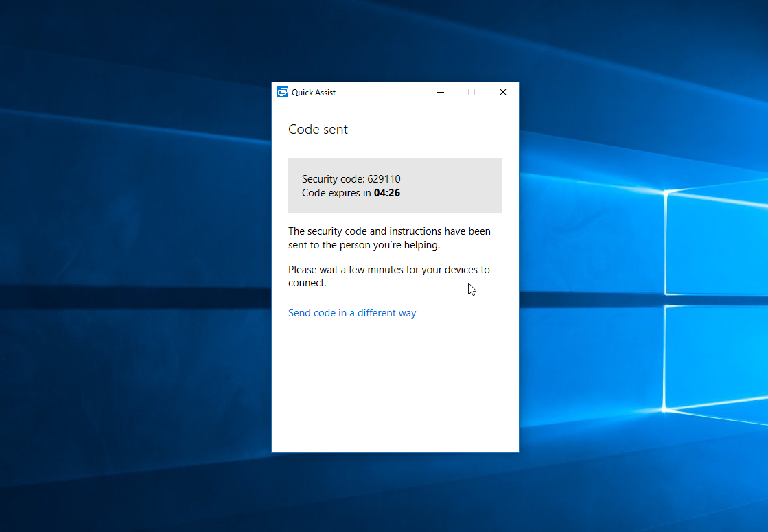The height and width of the screenshot is (532, 768).
Task: Click the bold 04:26 countdown timer
Action: tap(387, 193)
